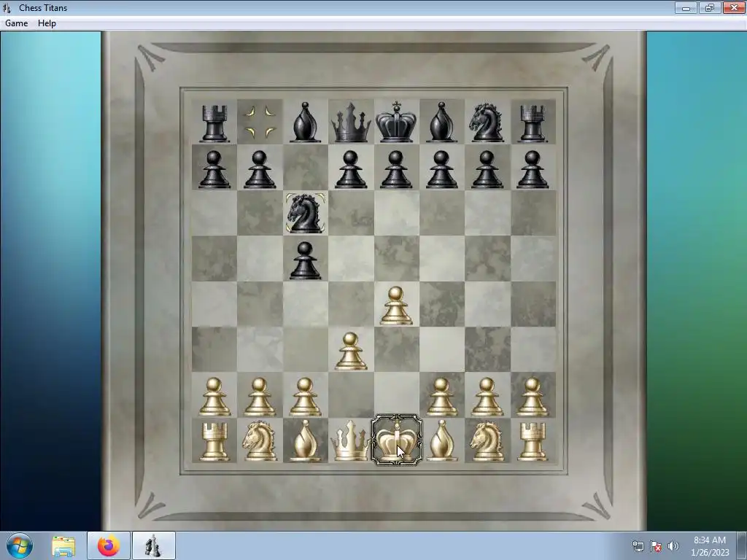Open the volume speaker tray icon
Viewport: 747px width, 560px height.
point(673,546)
